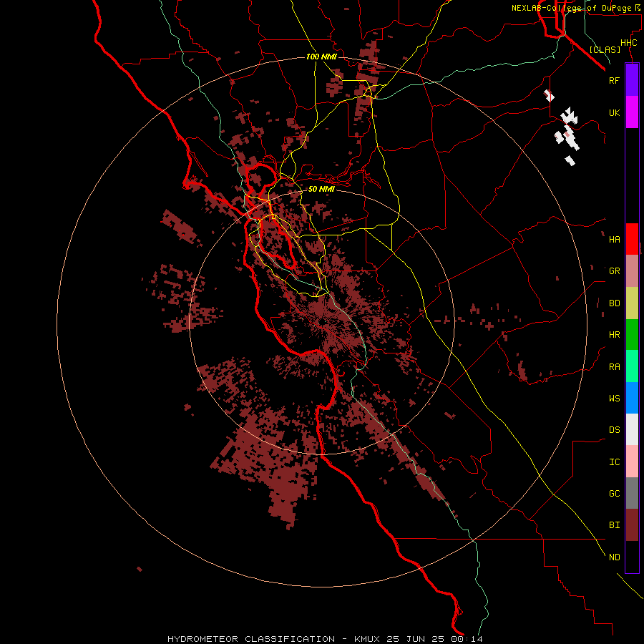Click the "UK" legend label
644x644 pixels.
pos(614,112)
